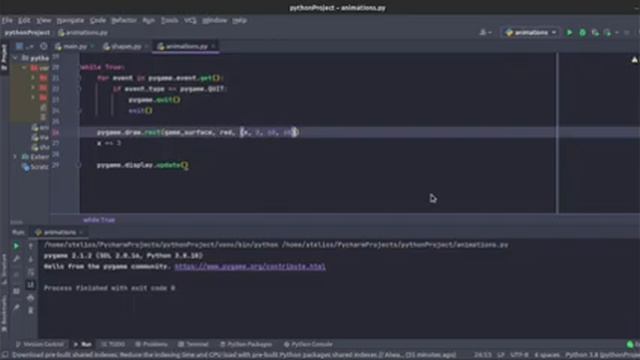640x360 pixels.
Task: Click the scroll down arrow in Run panel
Action: pos(31,259)
